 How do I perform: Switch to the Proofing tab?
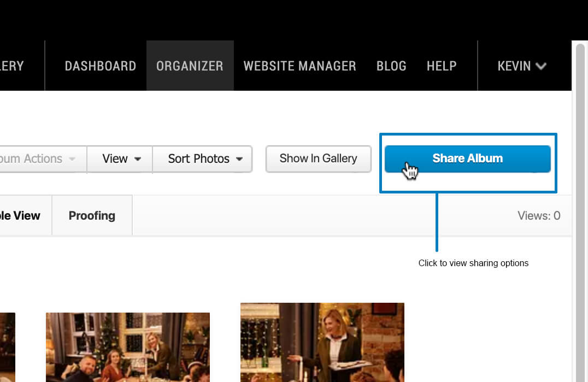pos(92,215)
